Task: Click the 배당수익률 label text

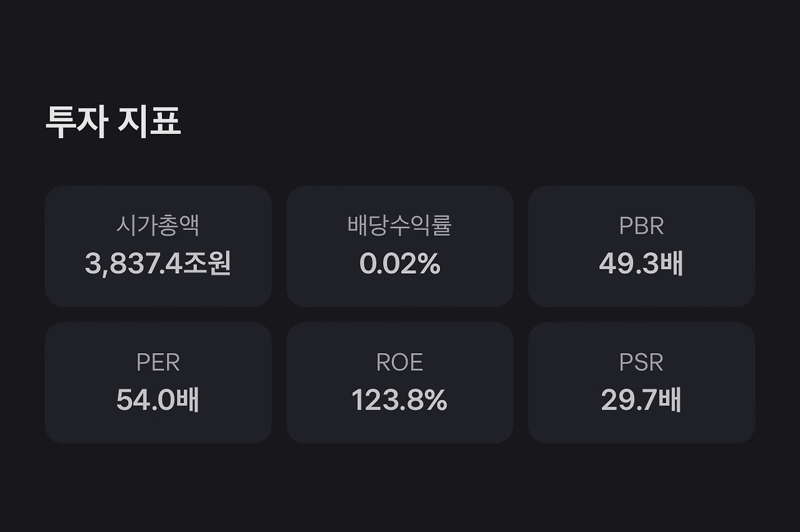Action: point(399,226)
